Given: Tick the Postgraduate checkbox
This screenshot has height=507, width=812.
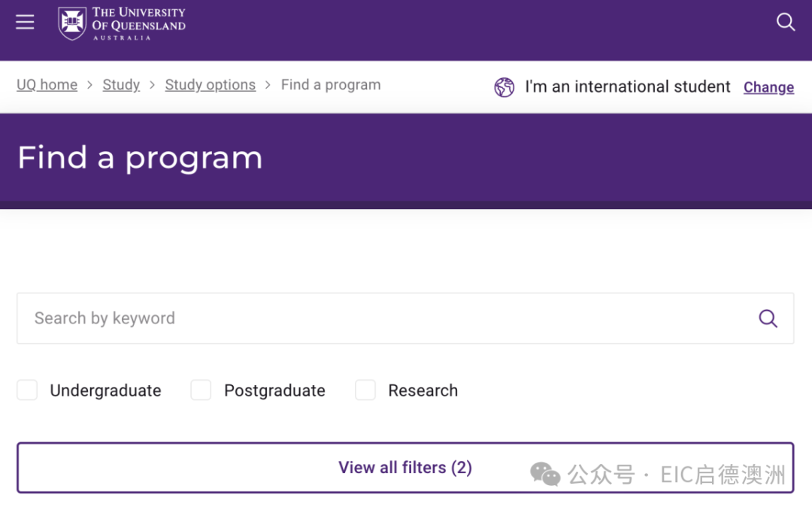Looking at the screenshot, I should pyautogui.click(x=201, y=390).
